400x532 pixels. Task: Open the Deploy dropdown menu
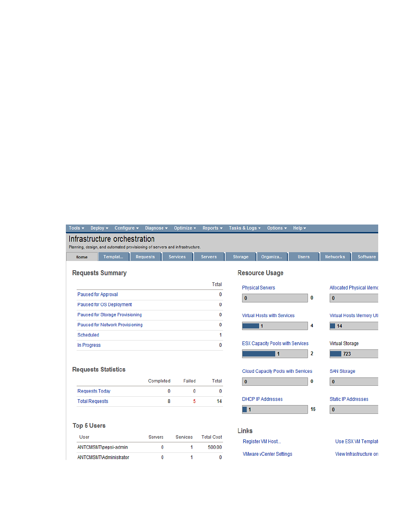[x=99, y=228]
